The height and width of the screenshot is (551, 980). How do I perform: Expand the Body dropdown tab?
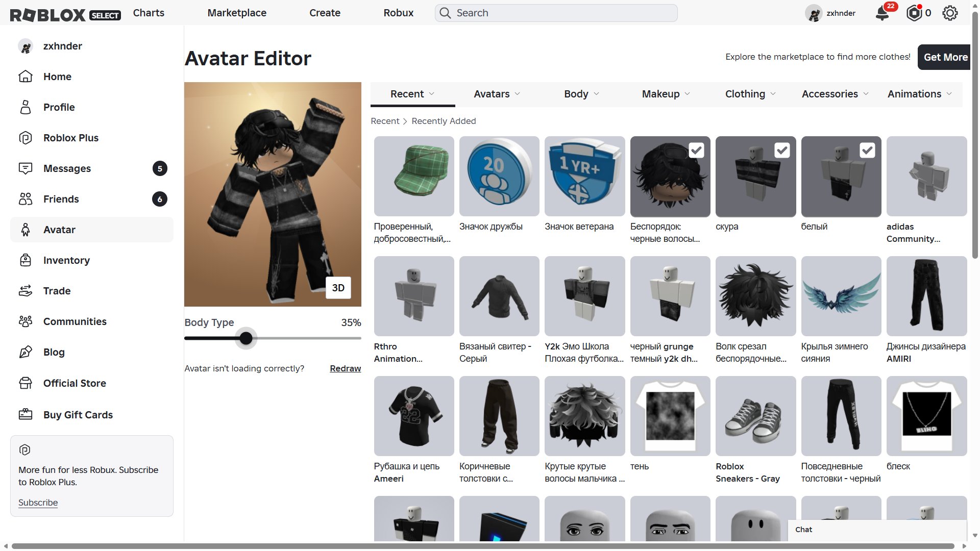pyautogui.click(x=581, y=94)
